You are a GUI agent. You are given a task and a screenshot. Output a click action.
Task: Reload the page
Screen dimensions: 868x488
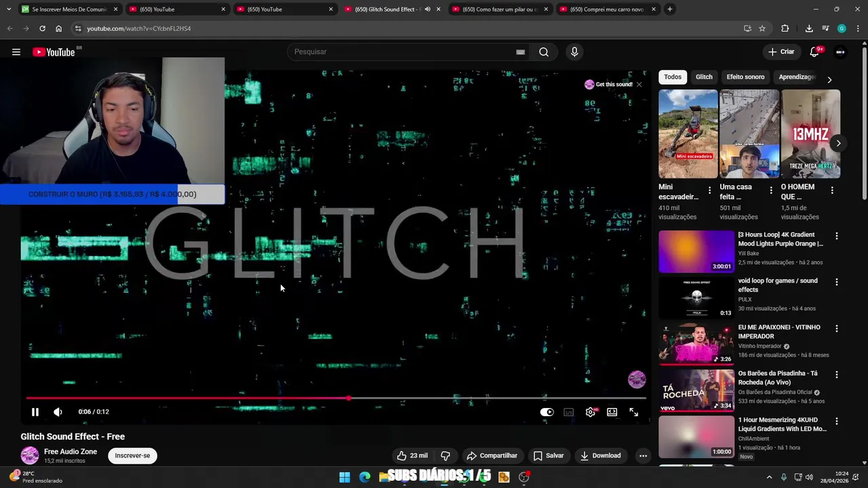coord(42,28)
